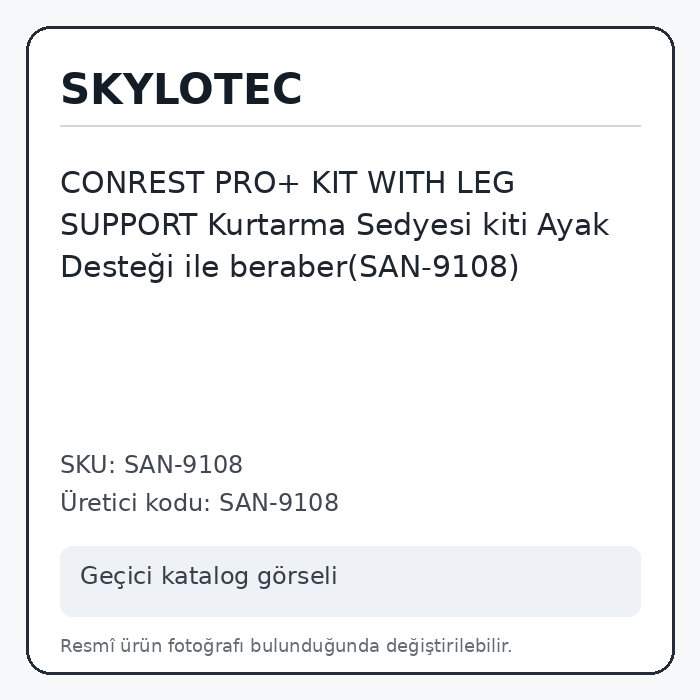Select the product title text block
The height and width of the screenshot is (700, 700).
coord(335,225)
